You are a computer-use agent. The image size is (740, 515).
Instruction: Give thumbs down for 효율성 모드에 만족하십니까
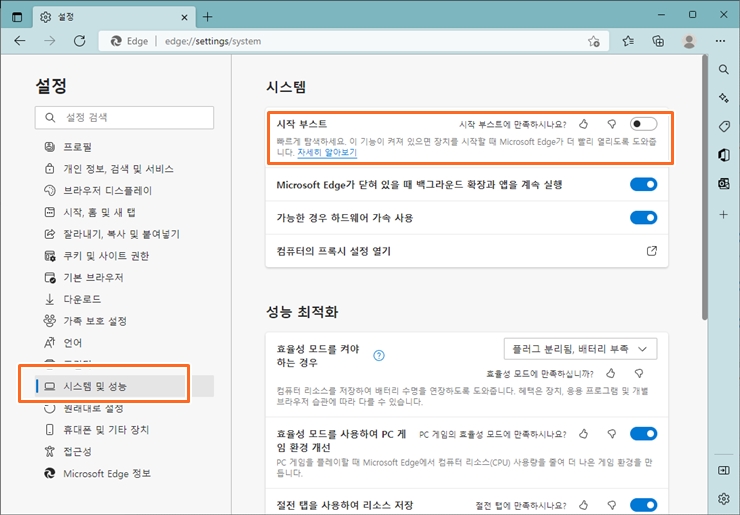[639, 373]
